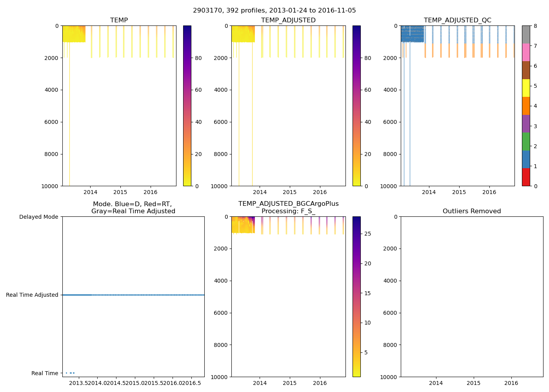Image resolution: width=549 pixels, height=392 pixels.
Task: Click the Outliers Removed plot title
Action: (472, 211)
